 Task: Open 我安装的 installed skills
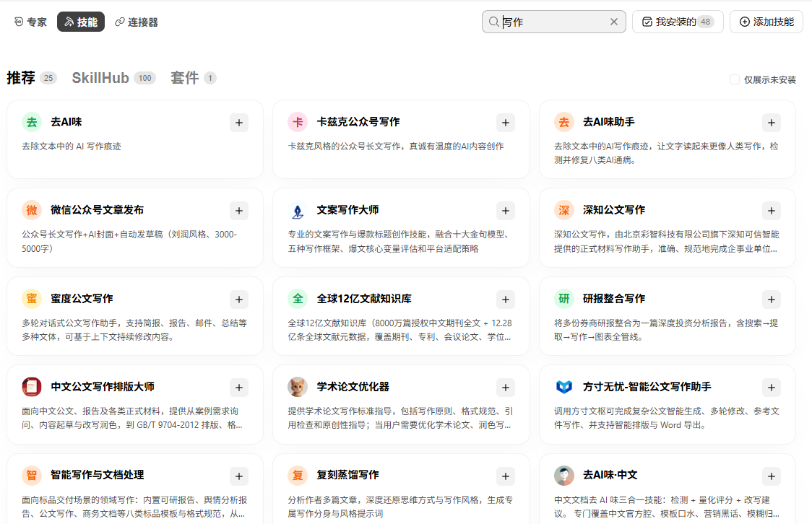(678, 22)
